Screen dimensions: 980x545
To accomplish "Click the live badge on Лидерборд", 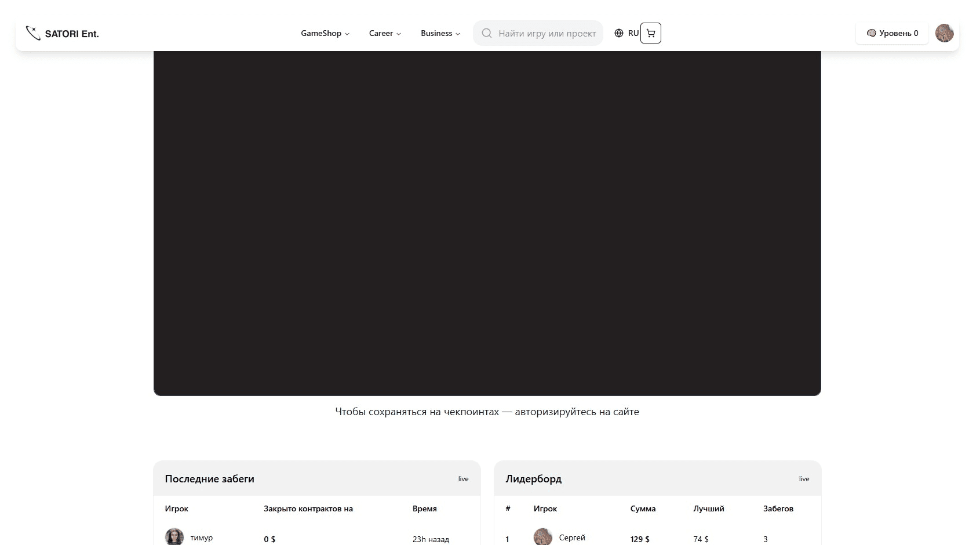I will coord(804,478).
